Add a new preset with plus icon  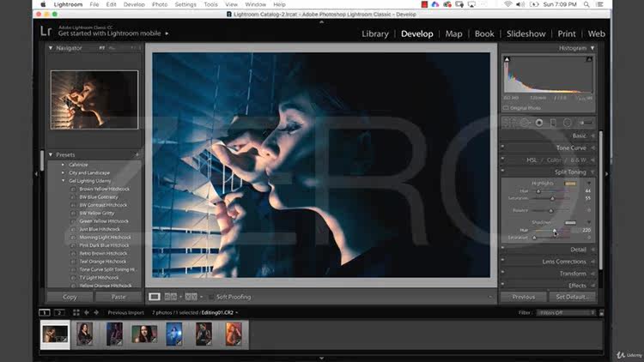tap(137, 154)
